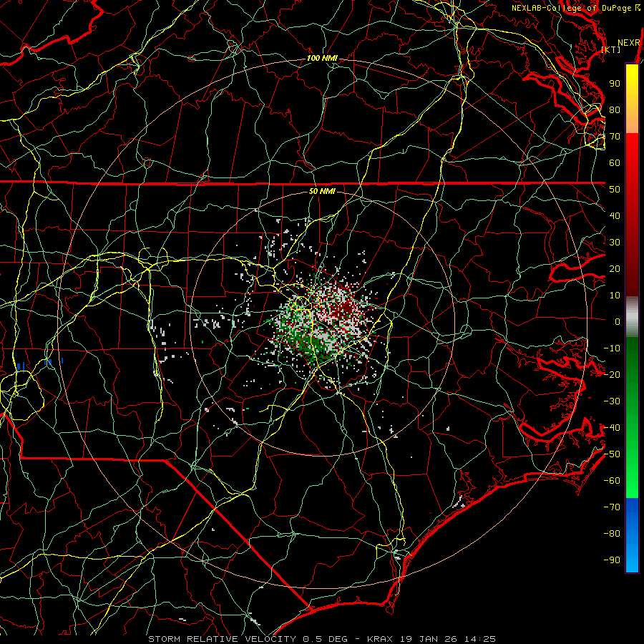Click the 50 value on the velocity scale

[615, 190]
